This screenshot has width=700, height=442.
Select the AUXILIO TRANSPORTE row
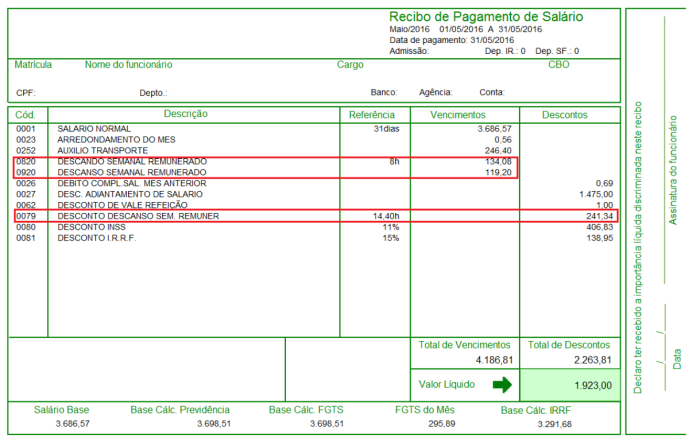[100, 150]
